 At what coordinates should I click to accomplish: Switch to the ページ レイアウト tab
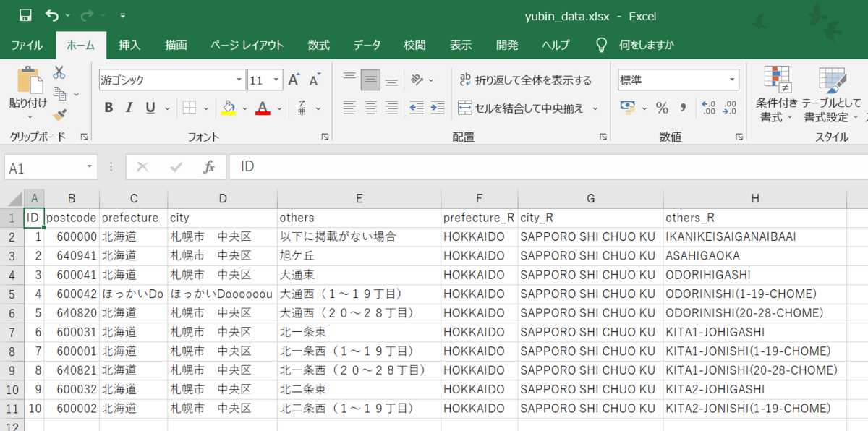[247, 45]
